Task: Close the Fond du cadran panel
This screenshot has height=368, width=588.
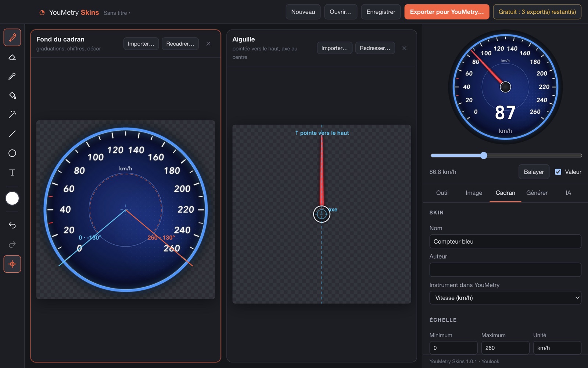Action: pyautogui.click(x=208, y=44)
